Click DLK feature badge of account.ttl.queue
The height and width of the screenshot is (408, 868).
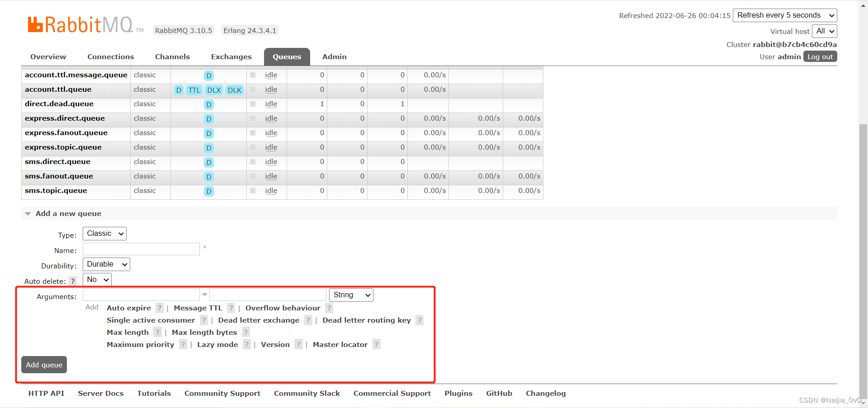(235, 90)
